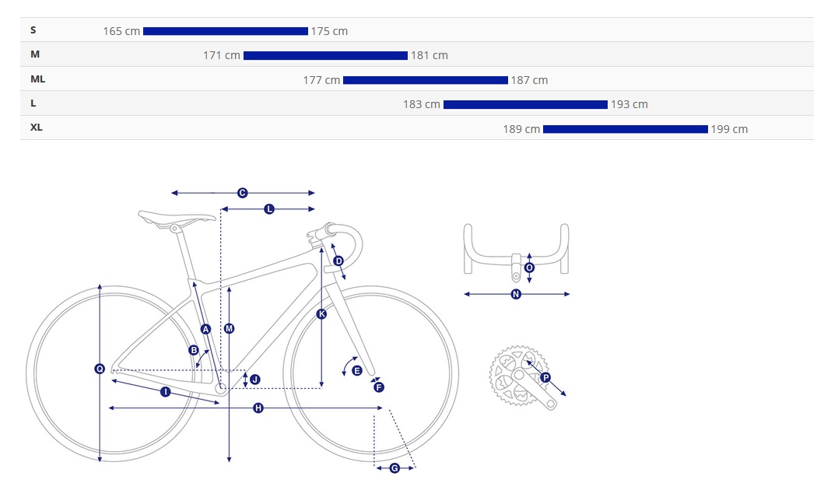Click the L reach marker
The image size is (831, 504).
(x=269, y=209)
